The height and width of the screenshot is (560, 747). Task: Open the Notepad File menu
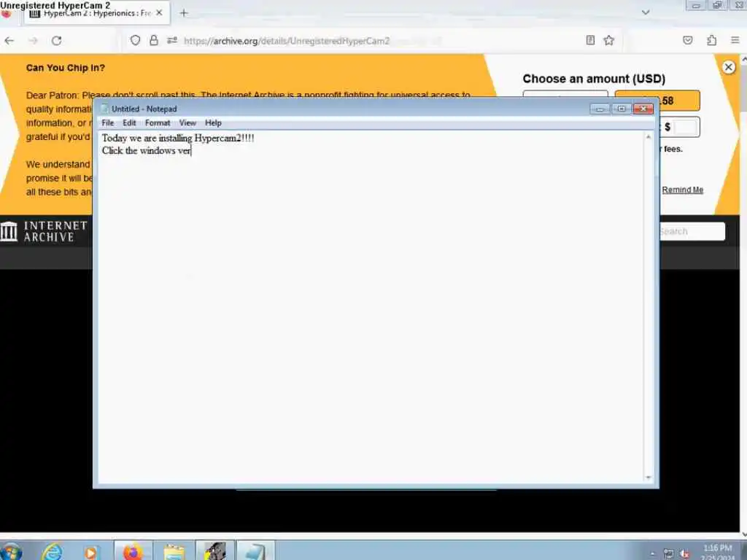click(108, 122)
